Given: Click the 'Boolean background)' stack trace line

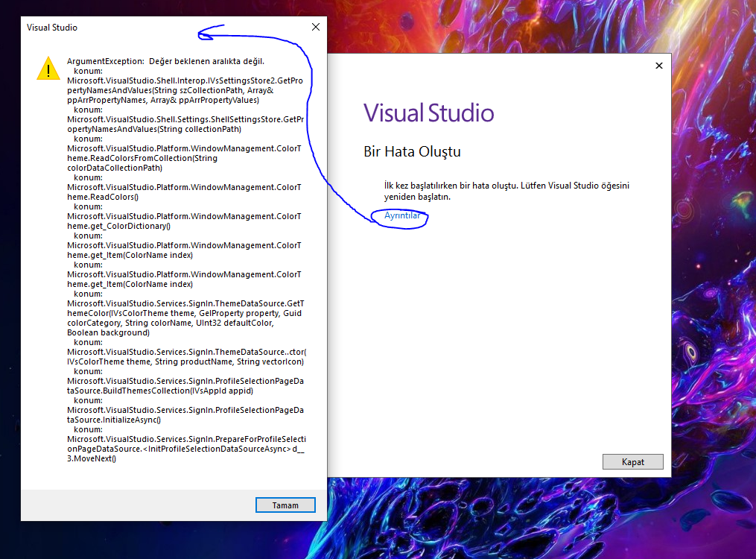Looking at the screenshot, I should pos(109,332).
